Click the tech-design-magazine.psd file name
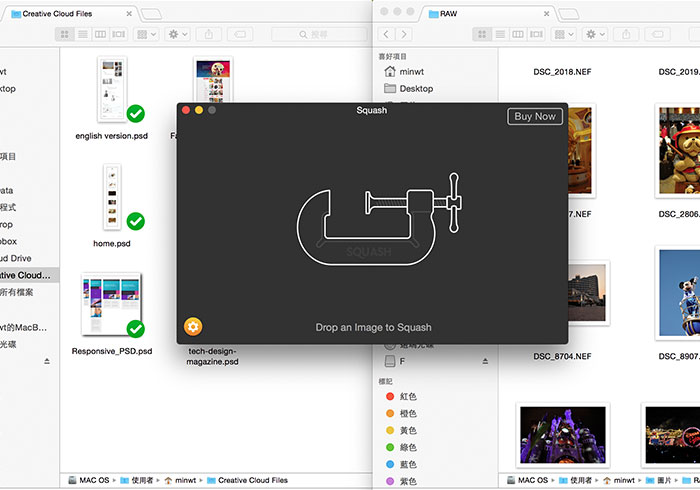Viewport: 700px width, 490px height. [212, 357]
